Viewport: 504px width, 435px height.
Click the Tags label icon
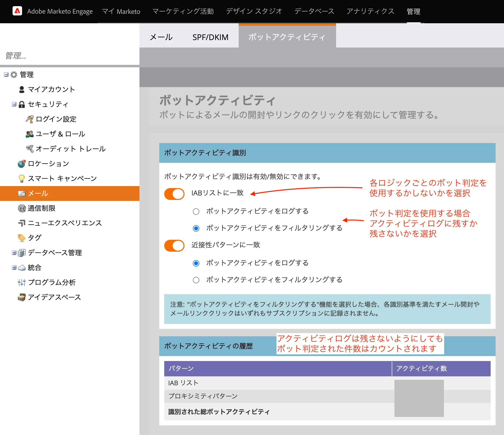point(22,238)
